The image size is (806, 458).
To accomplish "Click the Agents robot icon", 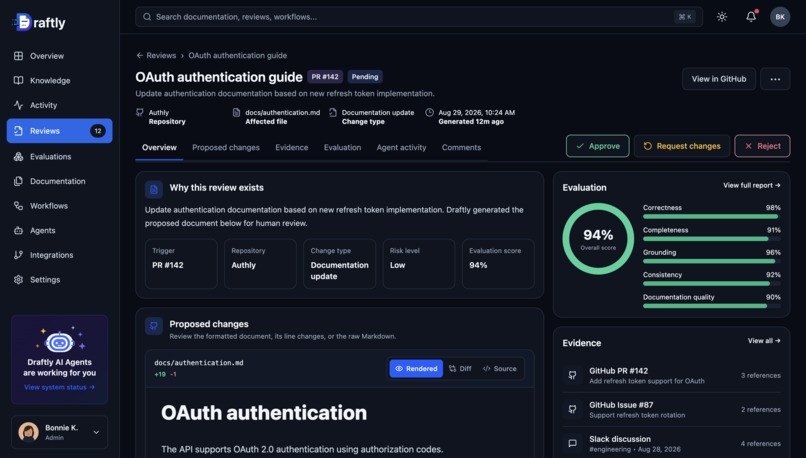I will point(19,230).
